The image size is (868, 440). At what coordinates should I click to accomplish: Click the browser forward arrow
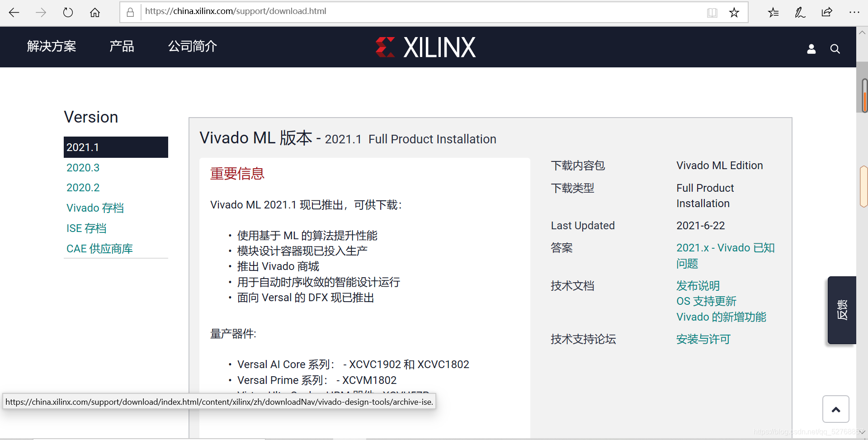click(41, 12)
